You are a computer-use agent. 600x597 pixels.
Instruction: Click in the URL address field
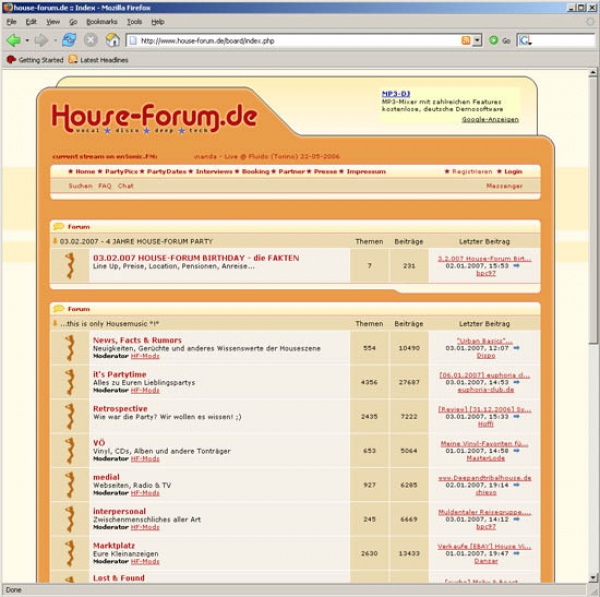click(x=298, y=41)
